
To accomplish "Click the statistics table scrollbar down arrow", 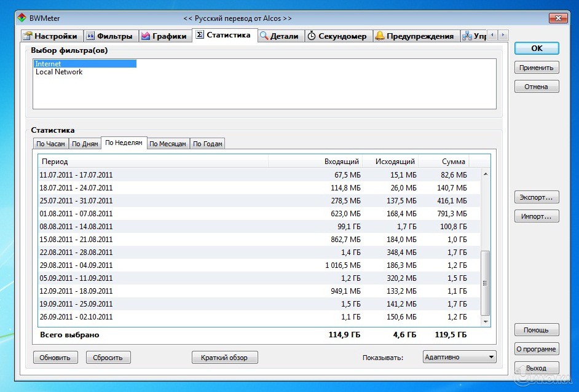I will (x=486, y=321).
